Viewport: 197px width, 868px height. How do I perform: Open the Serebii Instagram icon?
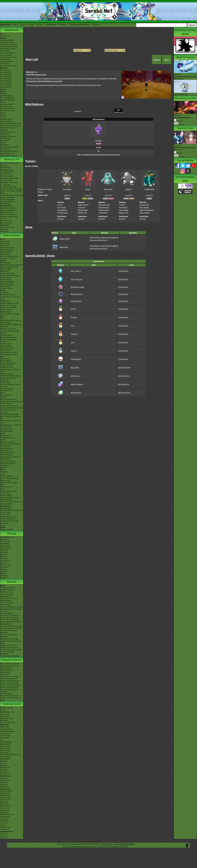click(183, 171)
